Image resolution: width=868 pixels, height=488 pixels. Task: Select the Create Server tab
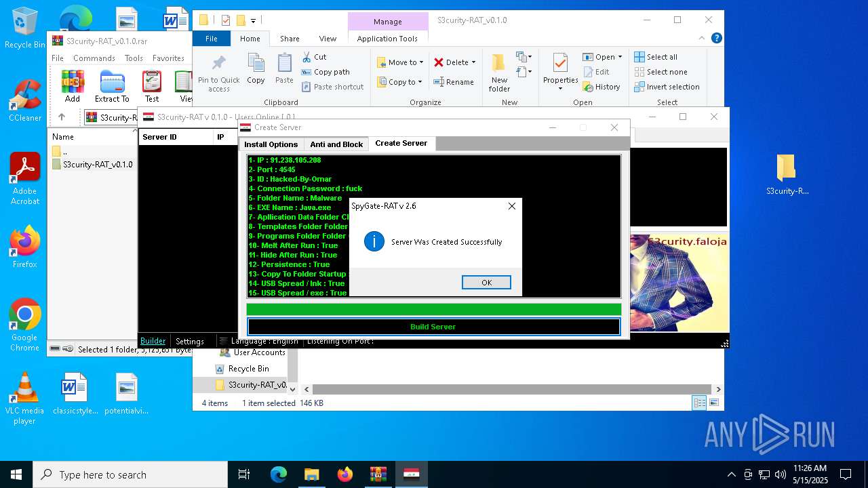(401, 143)
